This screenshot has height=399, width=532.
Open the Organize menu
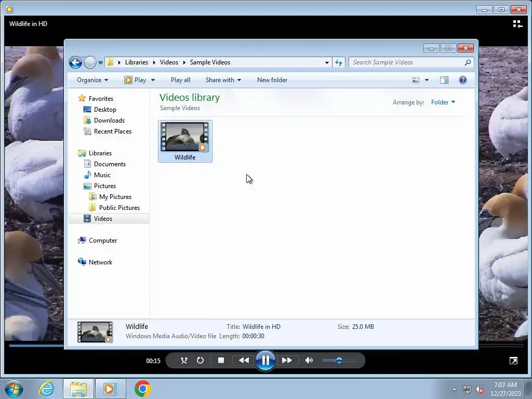tap(92, 80)
